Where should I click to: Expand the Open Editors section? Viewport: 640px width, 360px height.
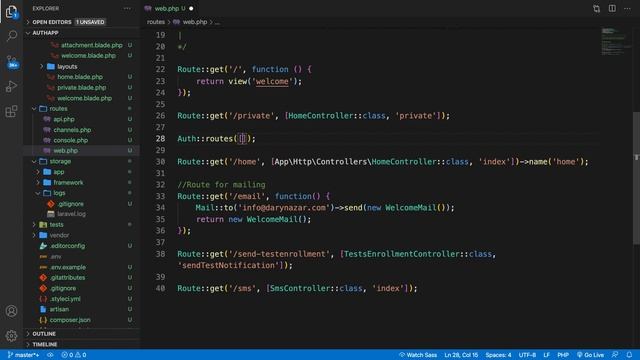pyautogui.click(x=82, y=22)
